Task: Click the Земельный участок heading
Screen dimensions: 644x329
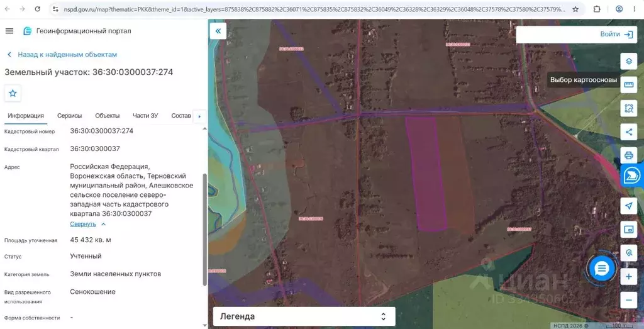Action: click(x=89, y=72)
